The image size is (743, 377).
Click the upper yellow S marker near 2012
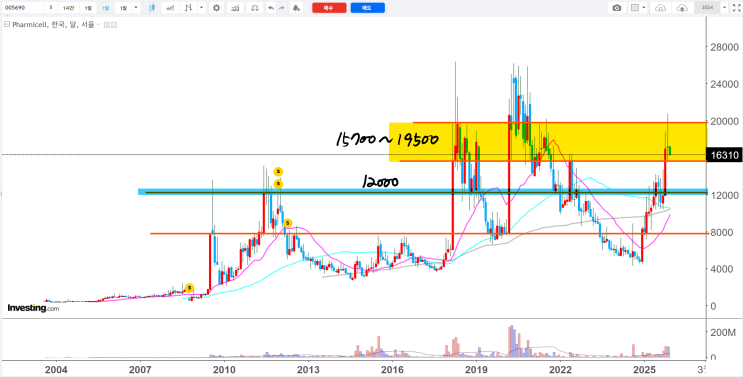(x=278, y=171)
